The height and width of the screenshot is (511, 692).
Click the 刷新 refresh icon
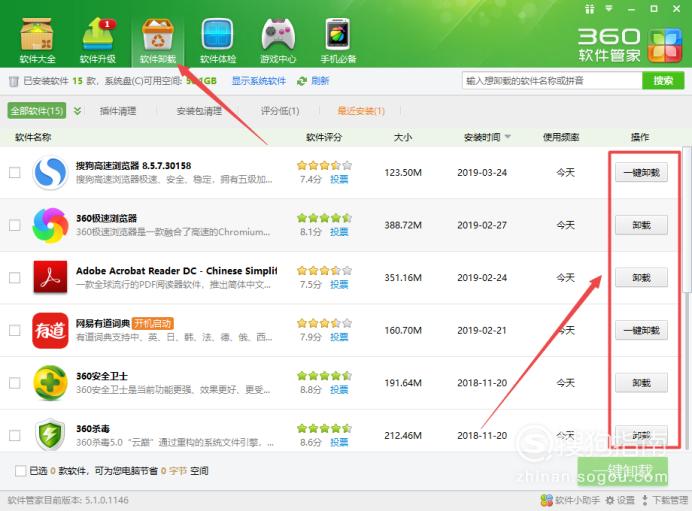[302, 81]
